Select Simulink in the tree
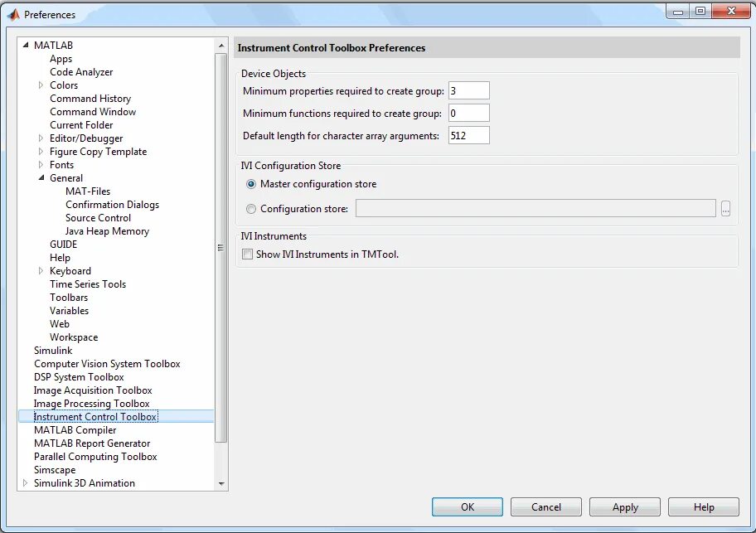The height and width of the screenshot is (533, 756). (53, 351)
